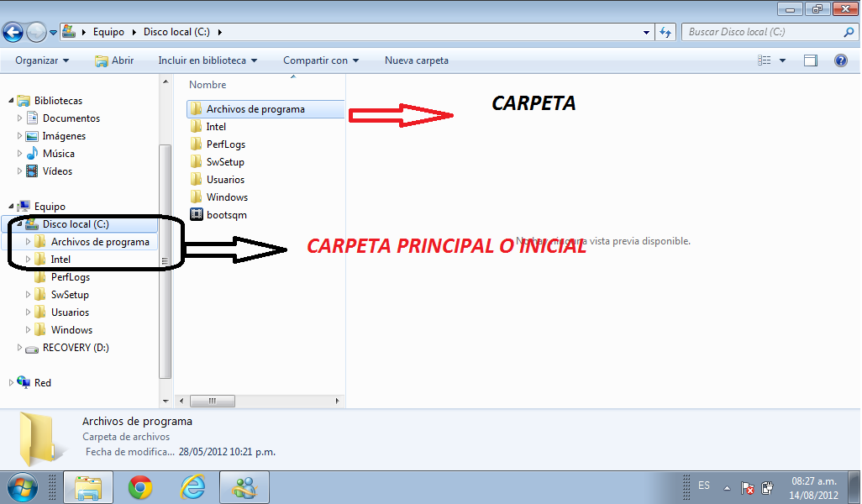Click the file list horizontal scrollbar
This screenshot has height=504, width=862.
260,401
